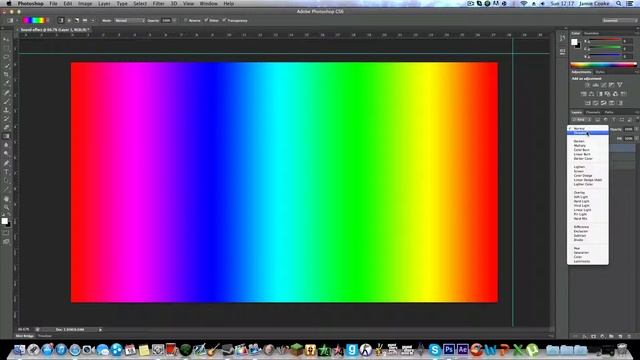Open Skype from the Dock
640x360 pixels.
(435, 350)
